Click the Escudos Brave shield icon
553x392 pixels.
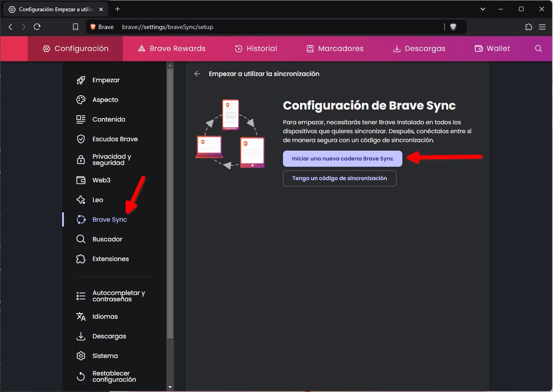pos(81,139)
